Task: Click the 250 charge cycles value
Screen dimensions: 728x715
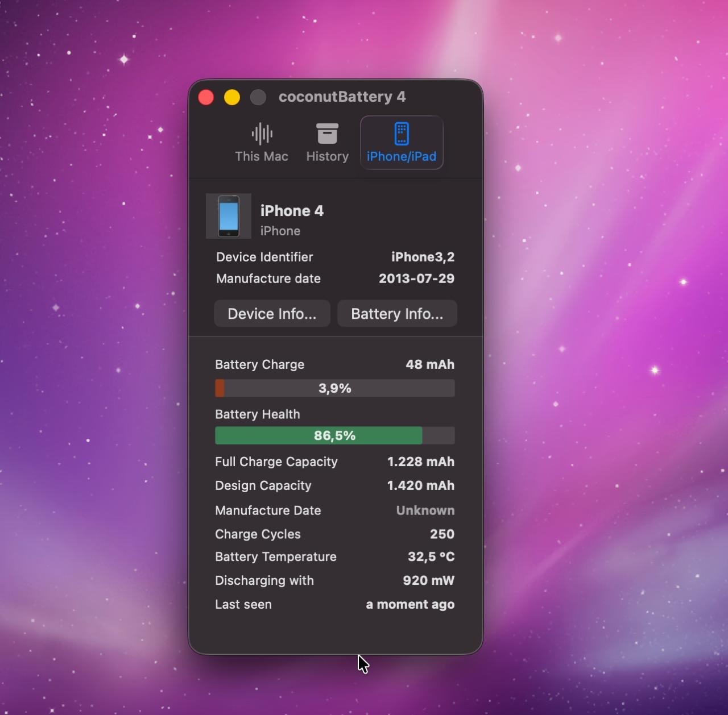Action: [x=442, y=534]
